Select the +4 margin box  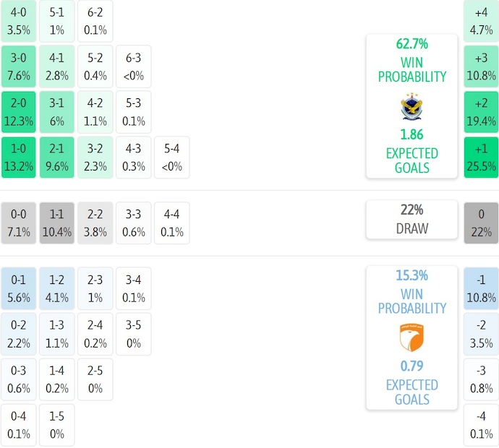tap(481, 21)
